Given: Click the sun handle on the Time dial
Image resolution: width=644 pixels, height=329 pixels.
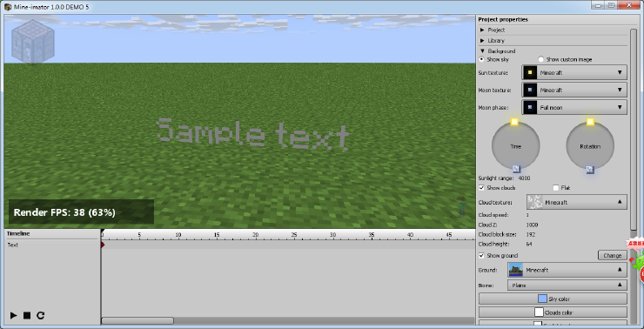Looking at the screenshot, I should pyautogui.click(x=514, y=122).
